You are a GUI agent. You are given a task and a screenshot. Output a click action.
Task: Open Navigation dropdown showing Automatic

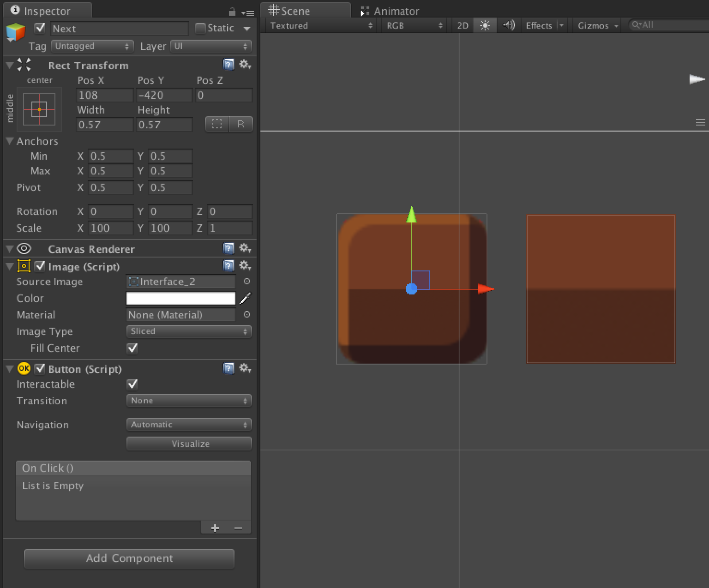(189, 425)
